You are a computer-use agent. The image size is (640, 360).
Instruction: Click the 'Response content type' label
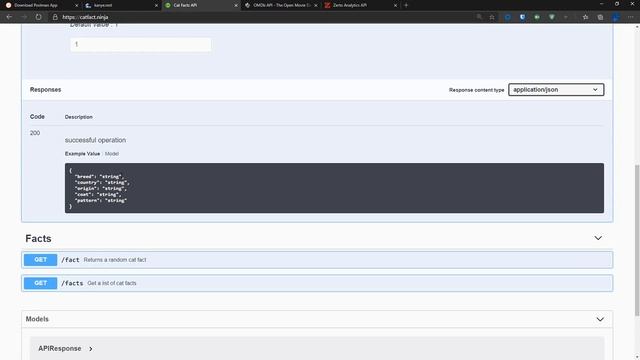pos(476,90)
